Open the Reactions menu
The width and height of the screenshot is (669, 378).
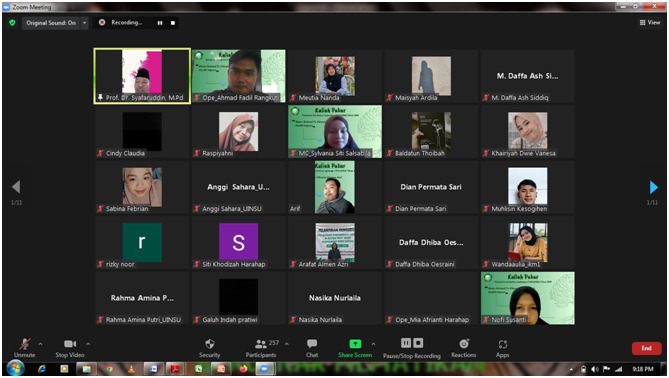point(464,348)
